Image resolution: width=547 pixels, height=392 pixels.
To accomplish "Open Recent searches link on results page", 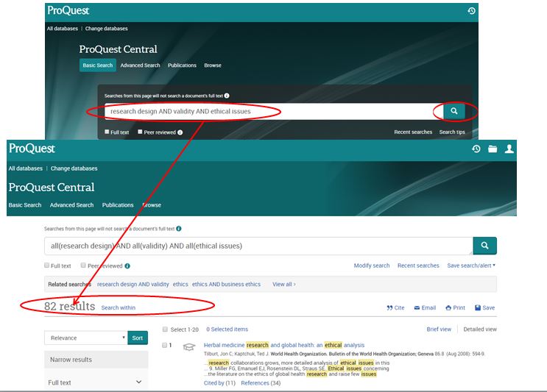I will (418, 266).
